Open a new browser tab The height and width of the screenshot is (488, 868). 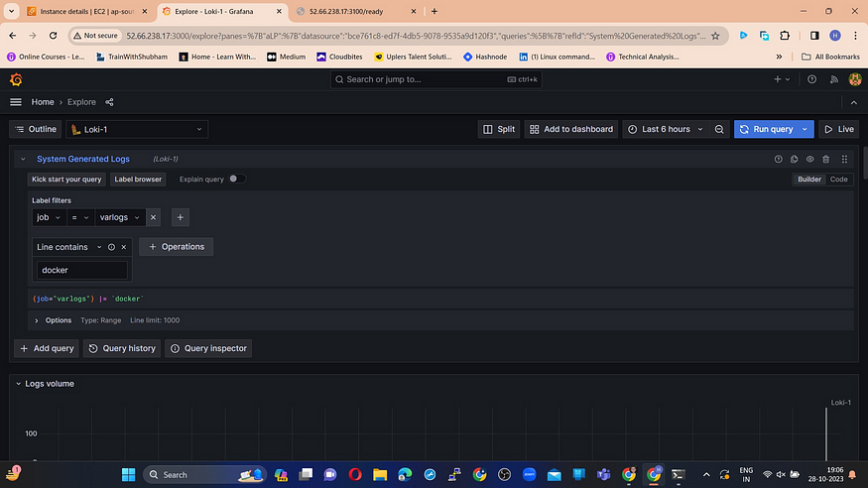[434, 11]
